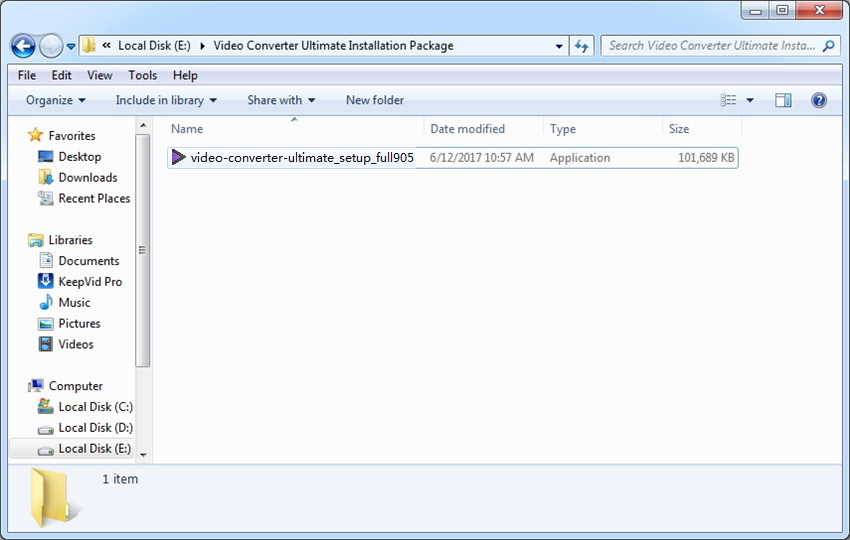The image size is (850, 540).
Task: Open the Help menu
Action: (185, 75)
